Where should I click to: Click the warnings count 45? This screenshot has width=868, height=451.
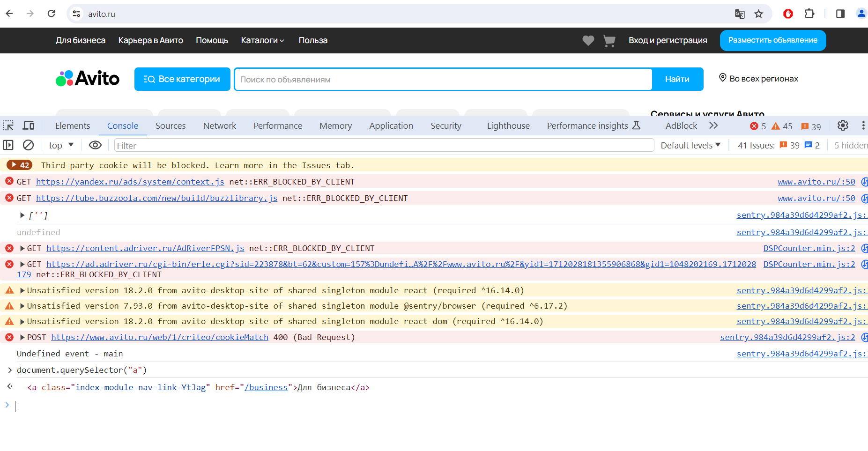coord(782,126)
